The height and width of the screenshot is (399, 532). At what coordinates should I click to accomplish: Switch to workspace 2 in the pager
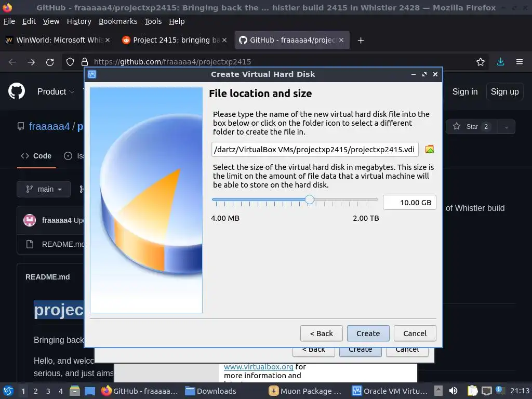[36, 391]
